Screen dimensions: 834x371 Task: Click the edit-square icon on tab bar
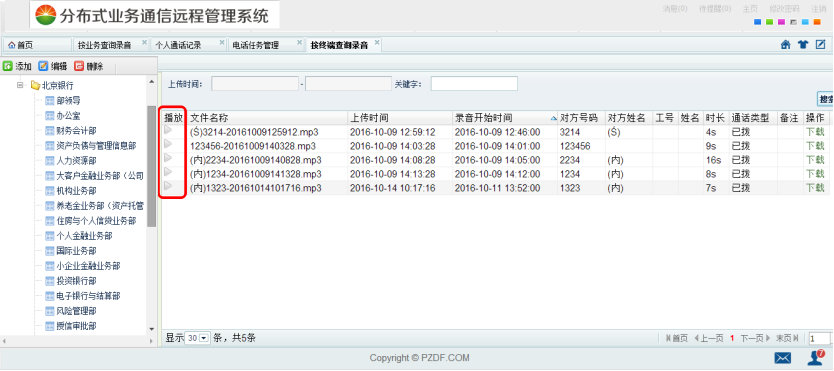coord(820,45)
